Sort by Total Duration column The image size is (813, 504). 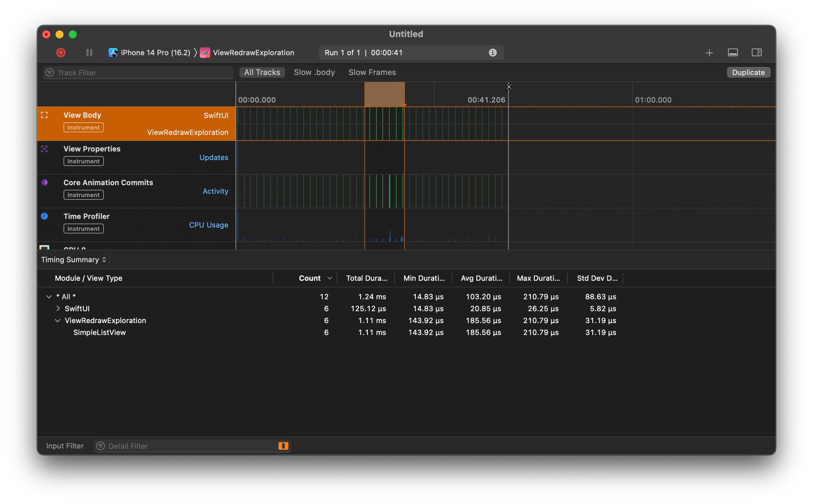(x=366, y=278)
